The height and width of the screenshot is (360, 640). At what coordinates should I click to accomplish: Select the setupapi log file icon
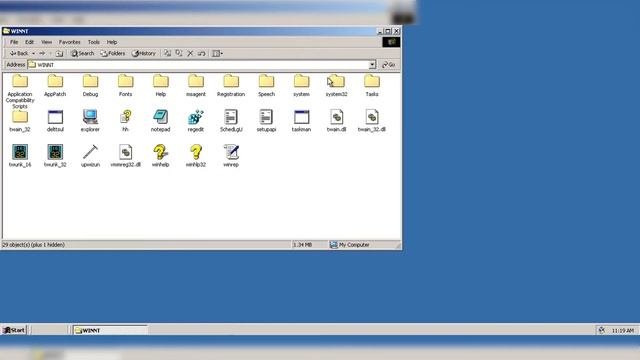click(x=266, y=117)
